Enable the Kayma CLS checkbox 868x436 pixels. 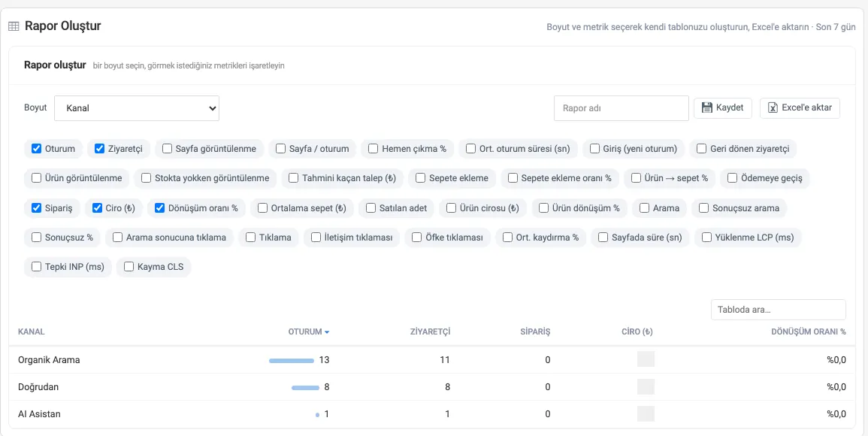pos(129,266)
